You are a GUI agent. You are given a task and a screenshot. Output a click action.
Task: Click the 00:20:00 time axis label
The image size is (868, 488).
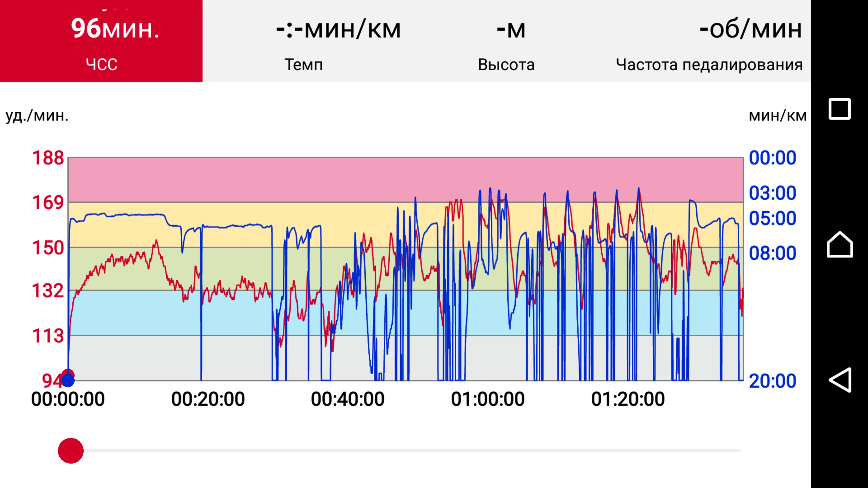tap(208, 399)
